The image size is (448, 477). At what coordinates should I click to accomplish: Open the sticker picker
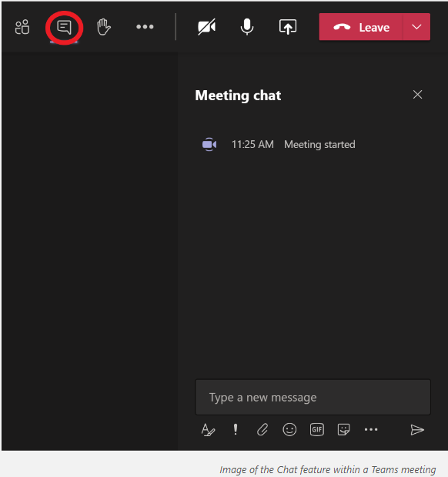point(343,429)
